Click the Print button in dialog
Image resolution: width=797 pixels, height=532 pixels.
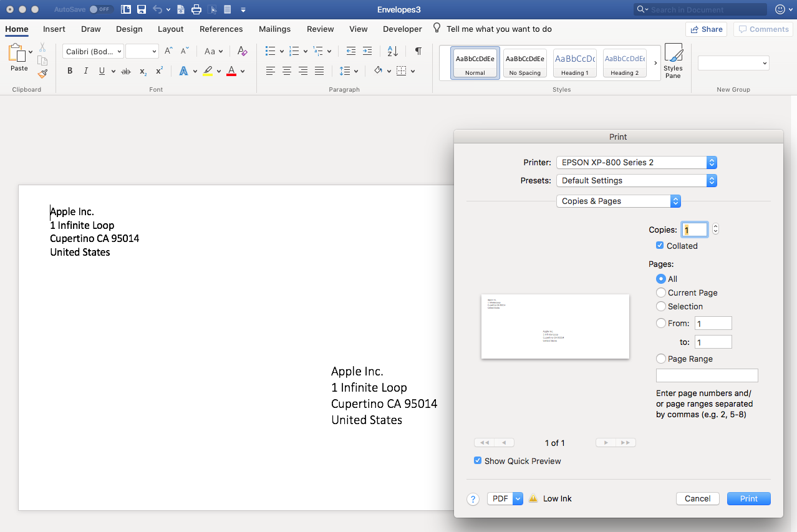point(749,498)
